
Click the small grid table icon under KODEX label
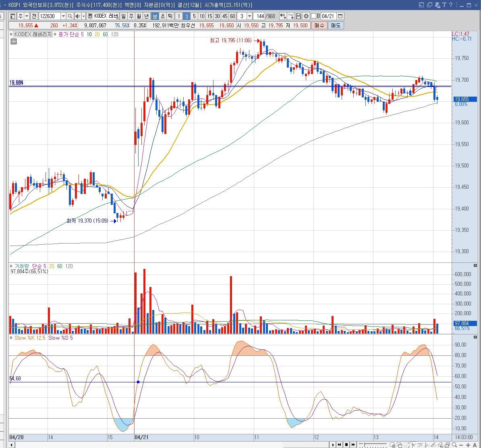click(x=14, y=41)
